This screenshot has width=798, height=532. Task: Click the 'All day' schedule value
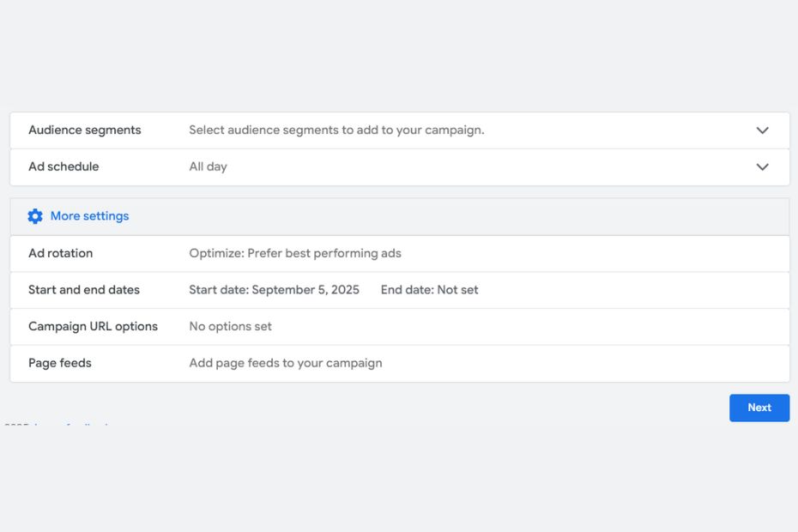click(x=208, y=167)
